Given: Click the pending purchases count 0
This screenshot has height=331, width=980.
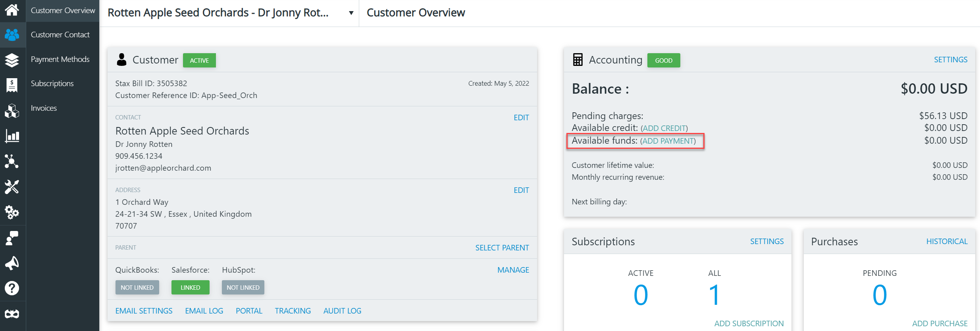Looking at the screenshot, I should click(880, 295).
